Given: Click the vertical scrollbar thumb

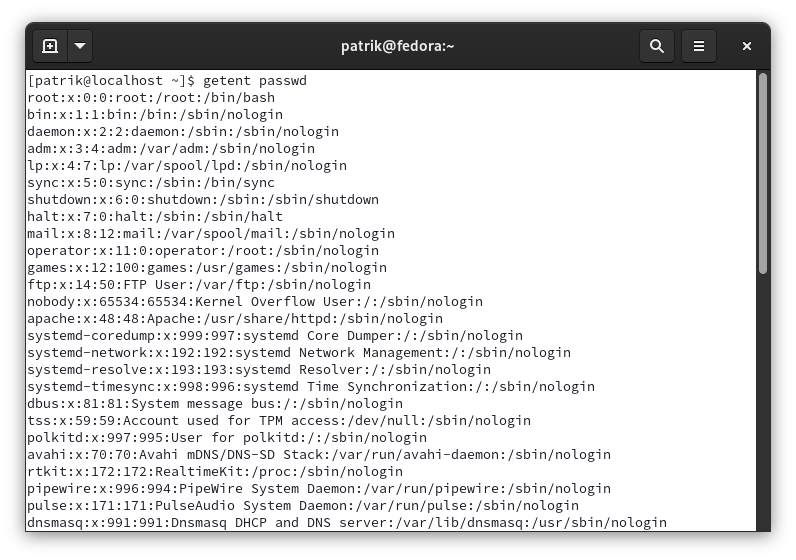Looking at the screenshot, I should 762,174.
